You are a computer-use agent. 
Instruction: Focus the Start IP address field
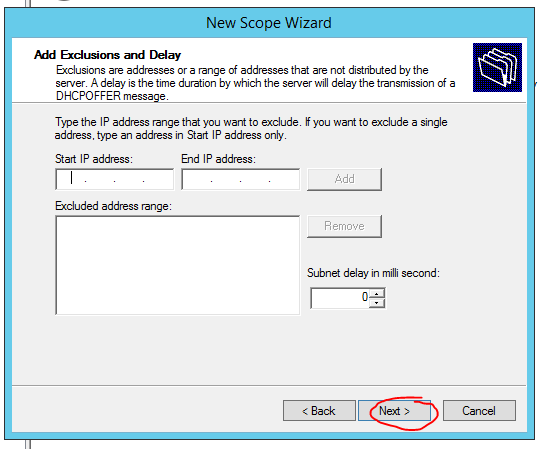click(x=115, y=179)
